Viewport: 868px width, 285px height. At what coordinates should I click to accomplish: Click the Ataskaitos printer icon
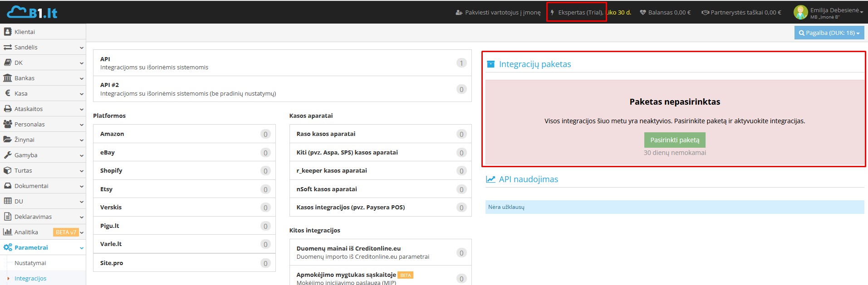pos(7,109)
